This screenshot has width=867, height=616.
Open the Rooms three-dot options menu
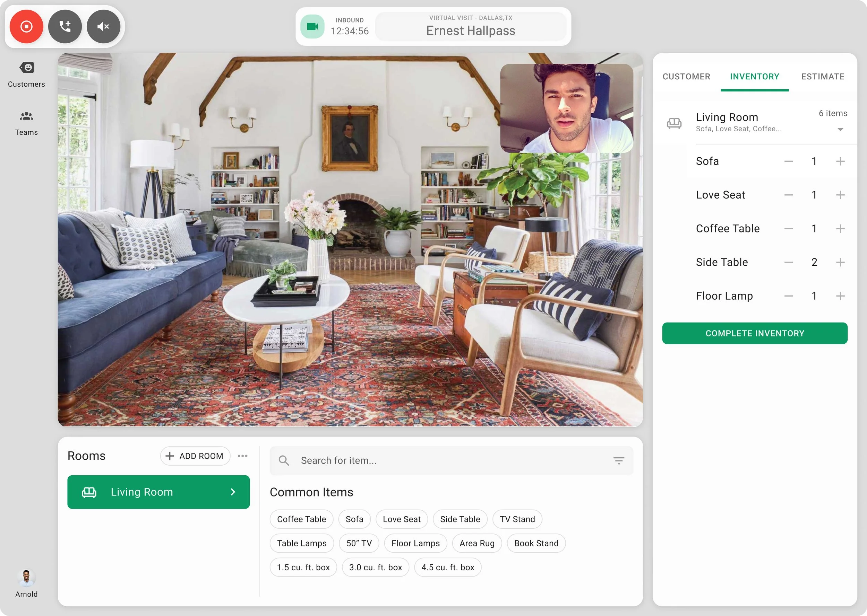pos(242,456)
